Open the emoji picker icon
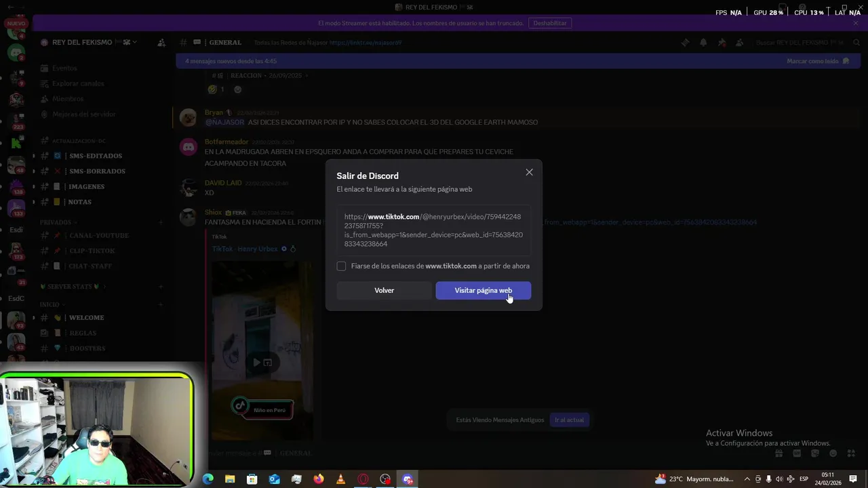 coord(833,453)
